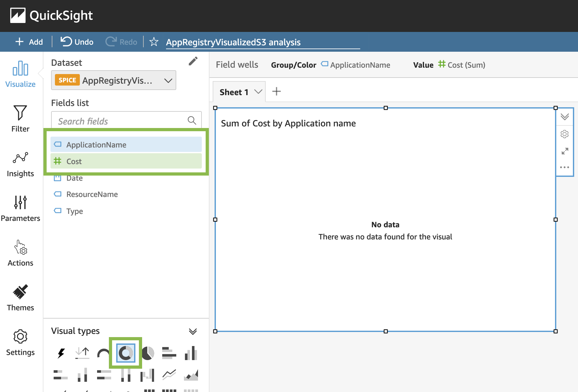Select the pie chart visual type
This screenshot has height=392, width=578.
(148, 353)
